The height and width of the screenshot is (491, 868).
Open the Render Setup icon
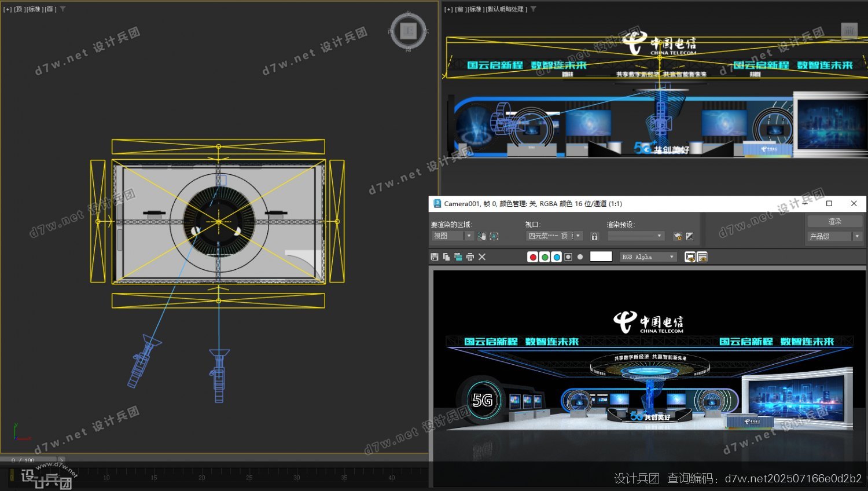point(678,236)
